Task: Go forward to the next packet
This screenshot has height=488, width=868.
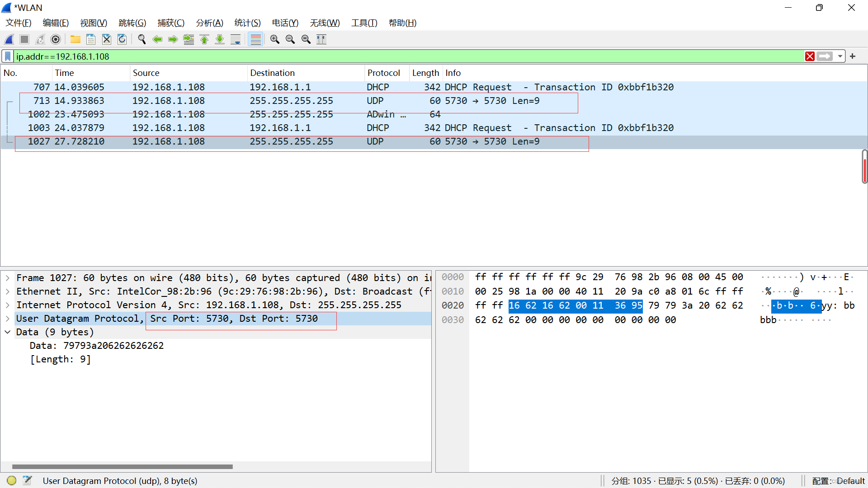Action: coord(173,39)
